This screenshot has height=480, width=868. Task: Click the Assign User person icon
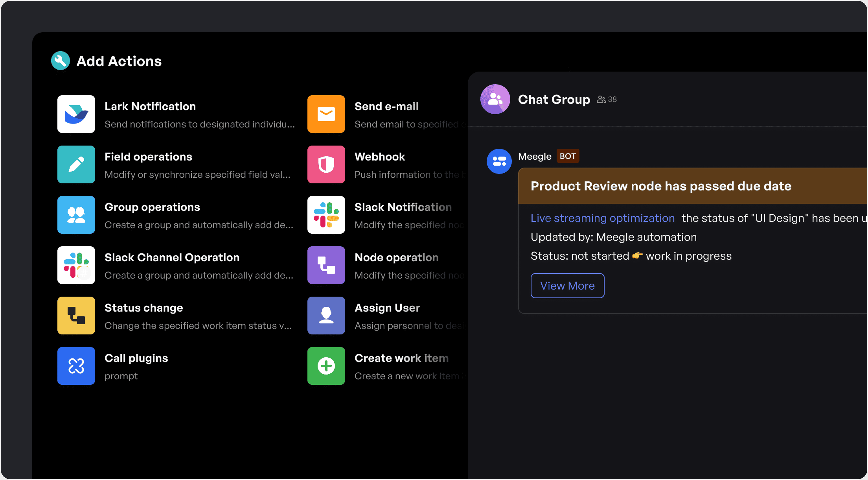(x=326, y=316)
